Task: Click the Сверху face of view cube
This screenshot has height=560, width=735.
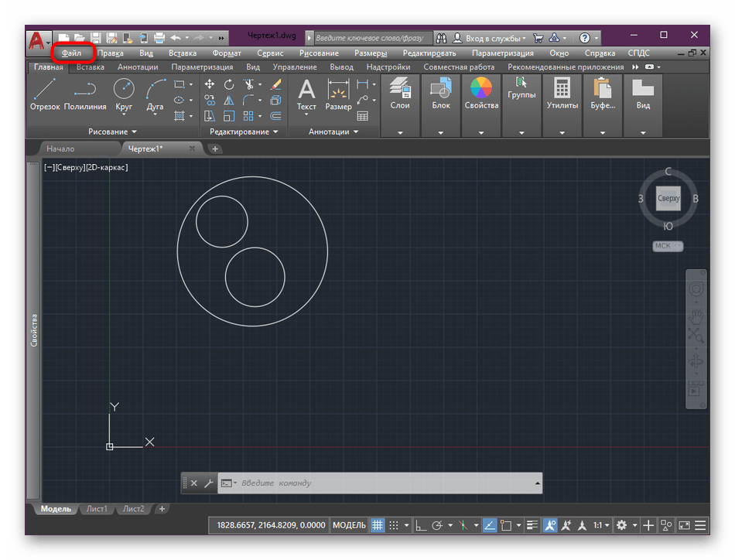Action: pyautogui.click(x=668, y=199)
